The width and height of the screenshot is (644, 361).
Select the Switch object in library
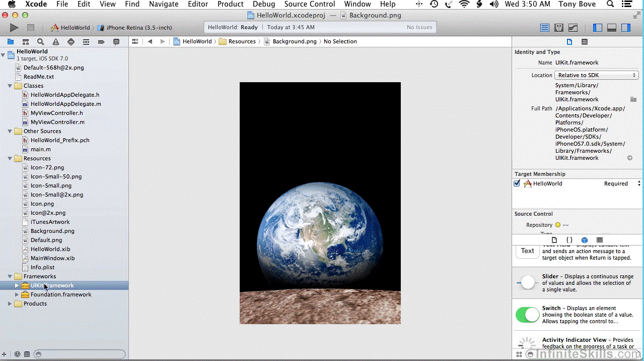(x=578, y=315)
